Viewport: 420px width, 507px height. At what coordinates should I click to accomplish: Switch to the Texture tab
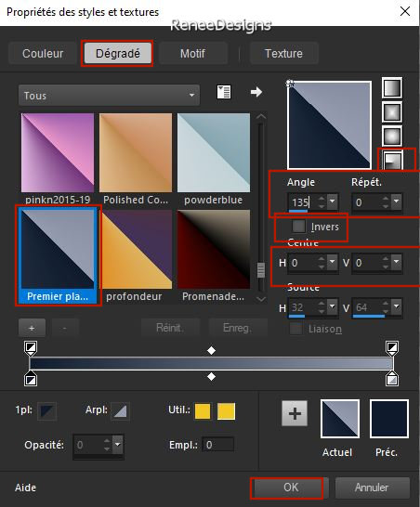tap(283, 53)
